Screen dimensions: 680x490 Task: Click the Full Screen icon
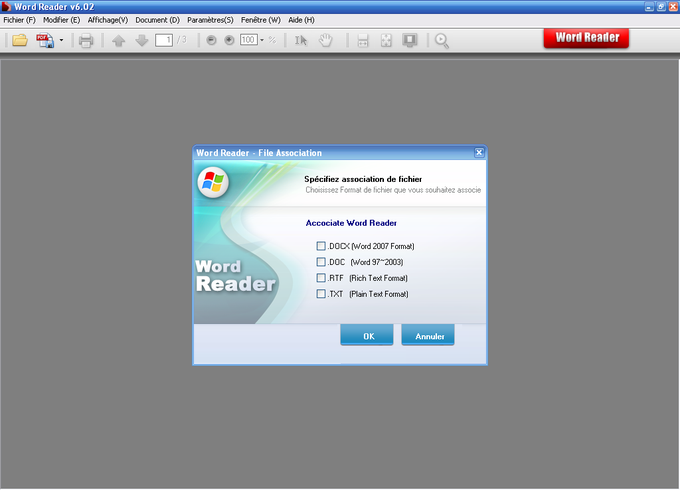(x=410, y=40)
